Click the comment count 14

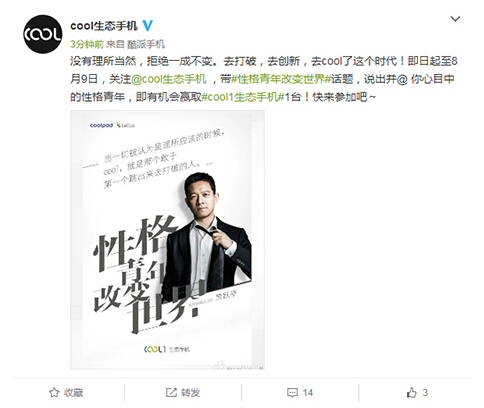pos(308,392)
